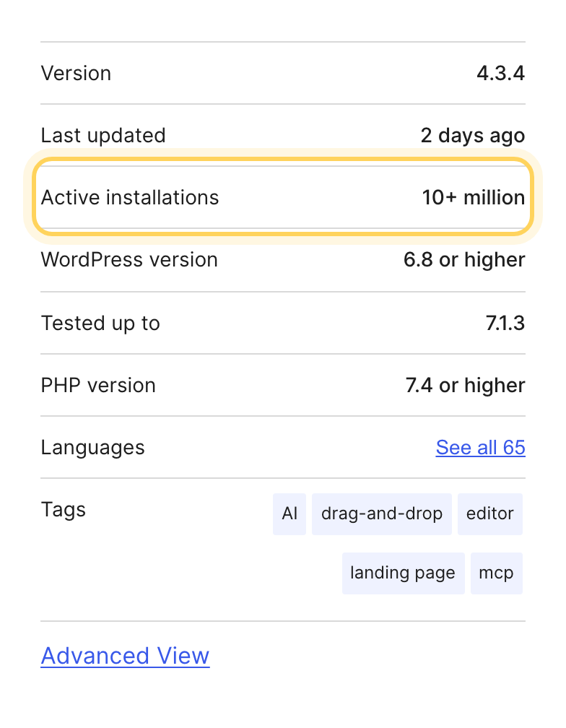Viewport: 566px width, 728px height.
Task: Click the 'Tested up to' label
Action: (x=100, y=323)
